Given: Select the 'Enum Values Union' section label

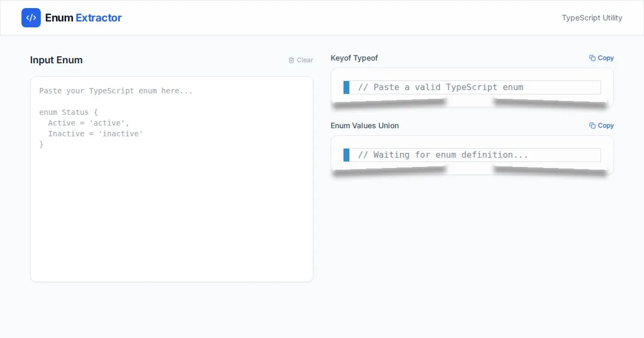Looking at the screenshot, I should (x=364, y=126).
